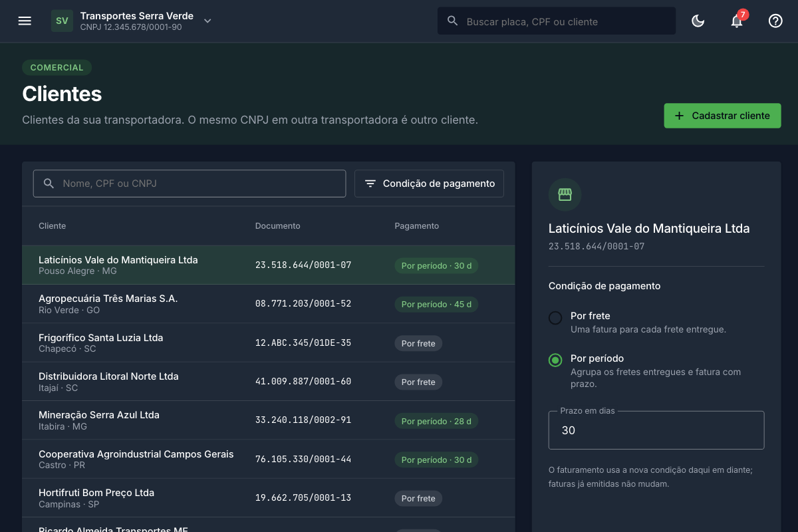The image size is (798, 532).
Task: Select the Por frete radio option
Action: click(x=555, y=318)
